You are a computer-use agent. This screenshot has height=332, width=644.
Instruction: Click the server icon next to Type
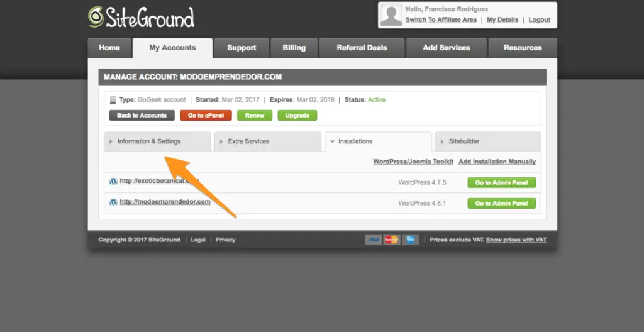113,100
